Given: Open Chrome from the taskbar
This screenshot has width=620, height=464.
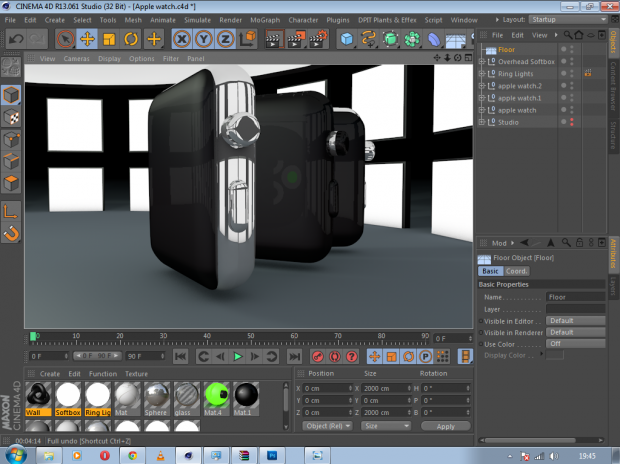Looking at the screenshot, I should point(132,456).
